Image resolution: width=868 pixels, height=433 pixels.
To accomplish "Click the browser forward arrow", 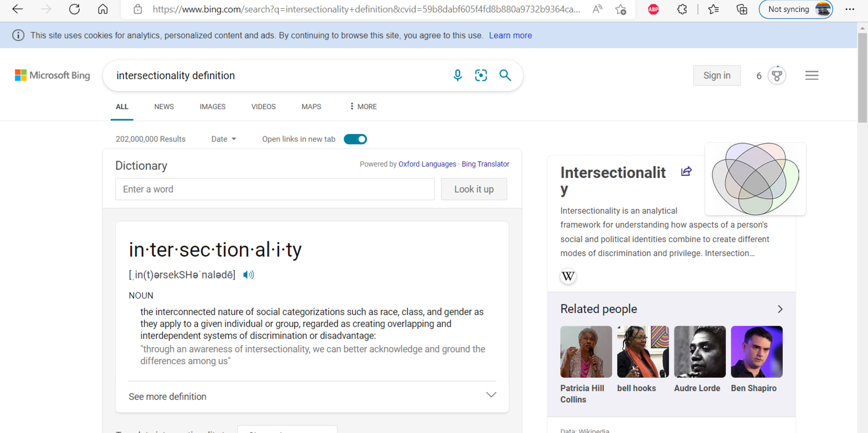I will (x=46, y=9).
